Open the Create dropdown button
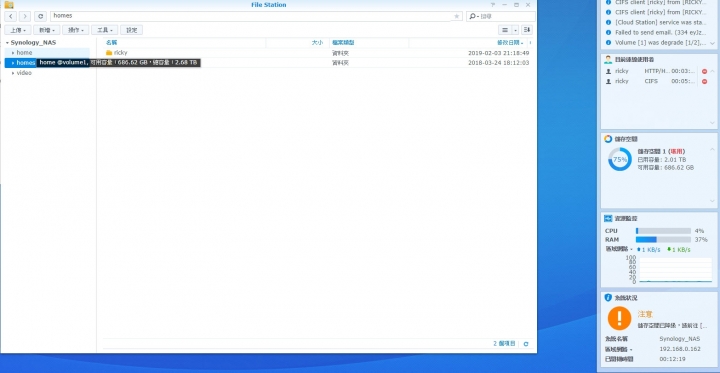The width and height of the screenshot is (720, 373). 47,30
